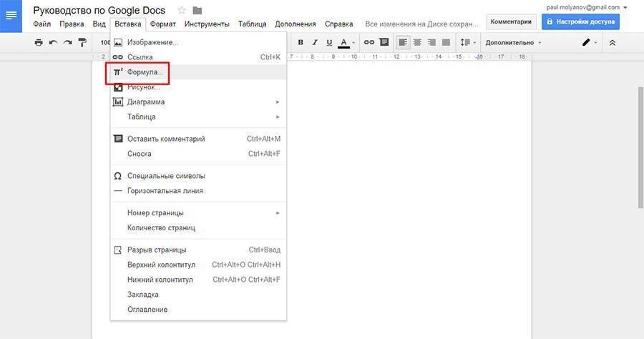
Task: Click the right indent marker on the ruler
Action: click(479, 57)
